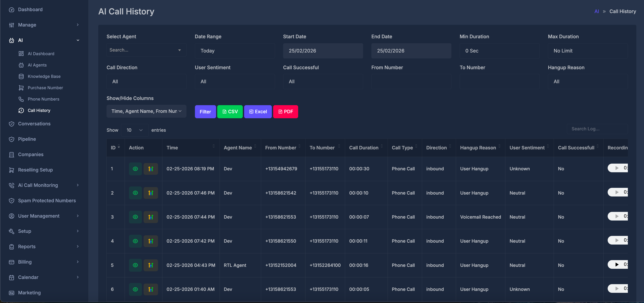View the eye icon on call ID 3
This screenshot has width=644, height=303.
pos(135,217)
